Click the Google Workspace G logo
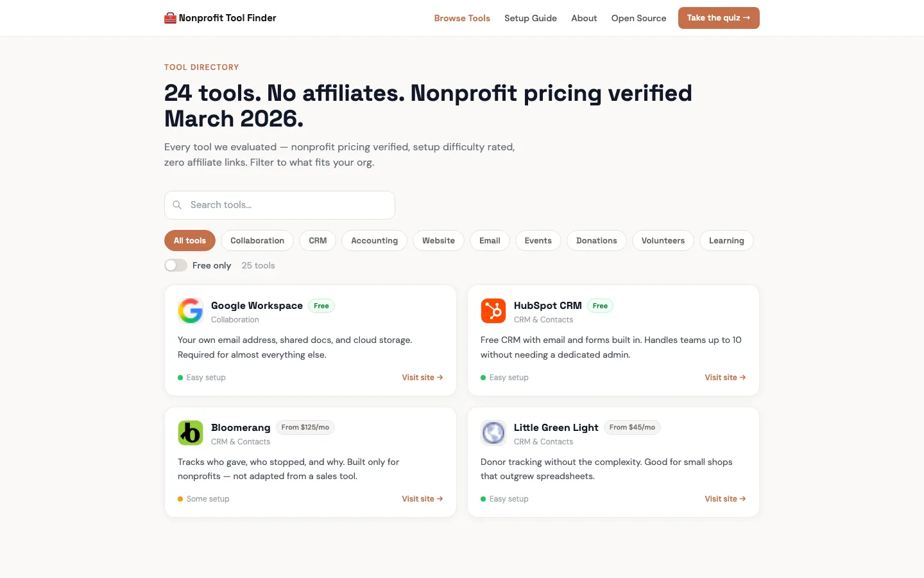Image resolution: width=924 pixels, height=578 pixels. [x=191, y=311]
